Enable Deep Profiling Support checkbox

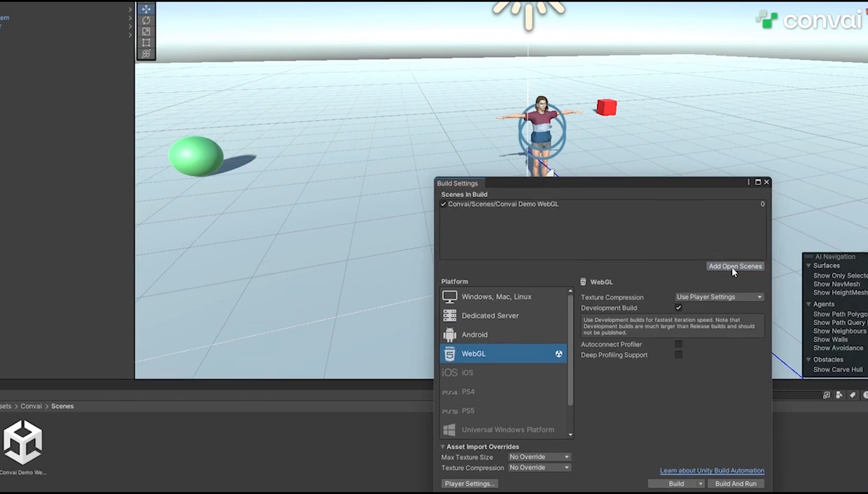click(x=678, y=355)
